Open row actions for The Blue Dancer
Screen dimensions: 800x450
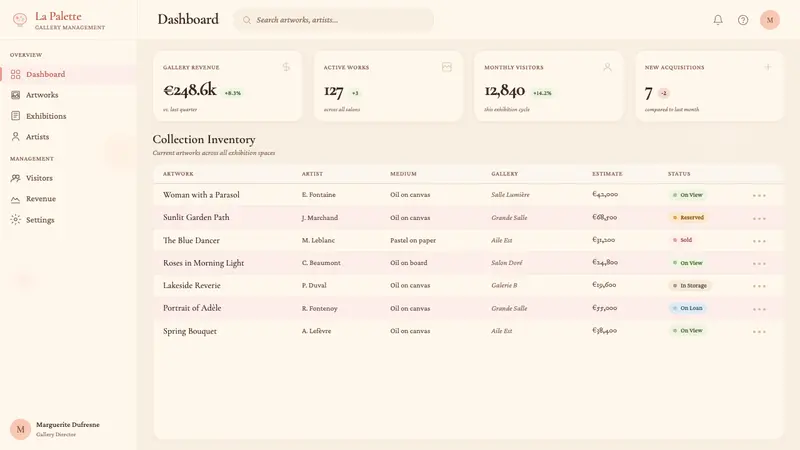point(759,241)
